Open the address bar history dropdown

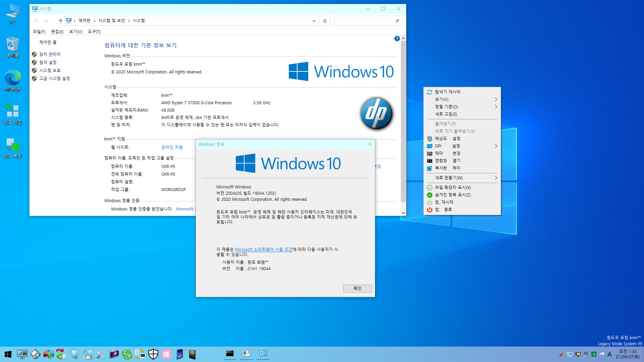[314, 21]
